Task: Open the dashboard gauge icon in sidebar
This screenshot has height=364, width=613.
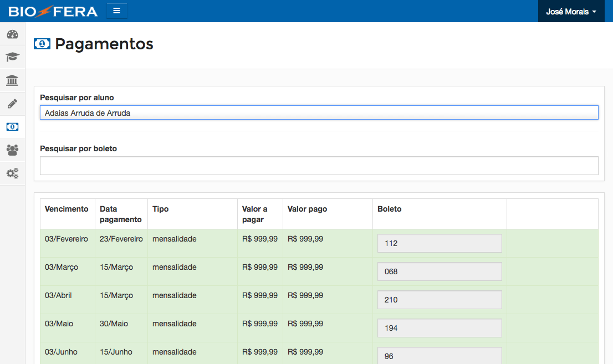Action: click(13, 34)
